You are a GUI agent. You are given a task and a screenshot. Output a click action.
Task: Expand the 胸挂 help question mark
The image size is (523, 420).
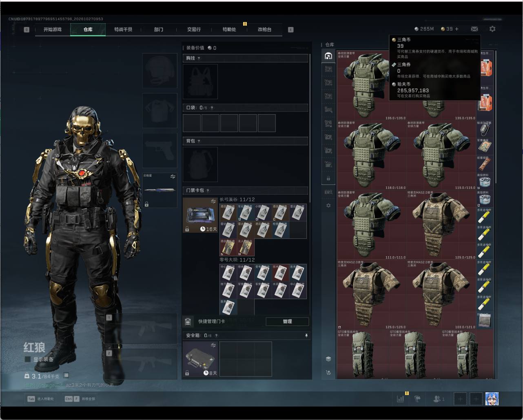[x=199, y=58]
